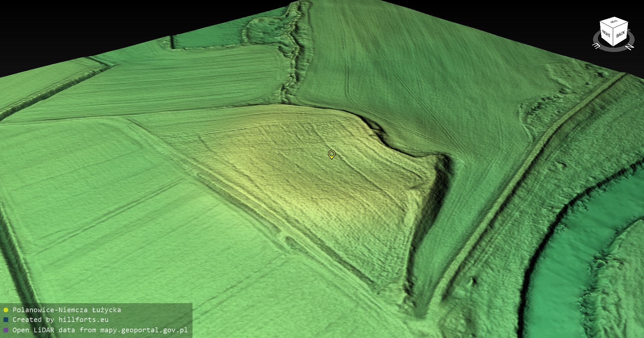644x338 pixels.
Task: Click the E compass letter beside the cube
Action: [597, 45]
